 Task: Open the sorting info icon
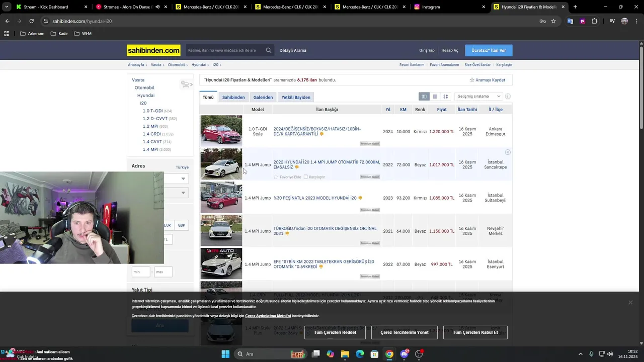(x=508, y=97)
